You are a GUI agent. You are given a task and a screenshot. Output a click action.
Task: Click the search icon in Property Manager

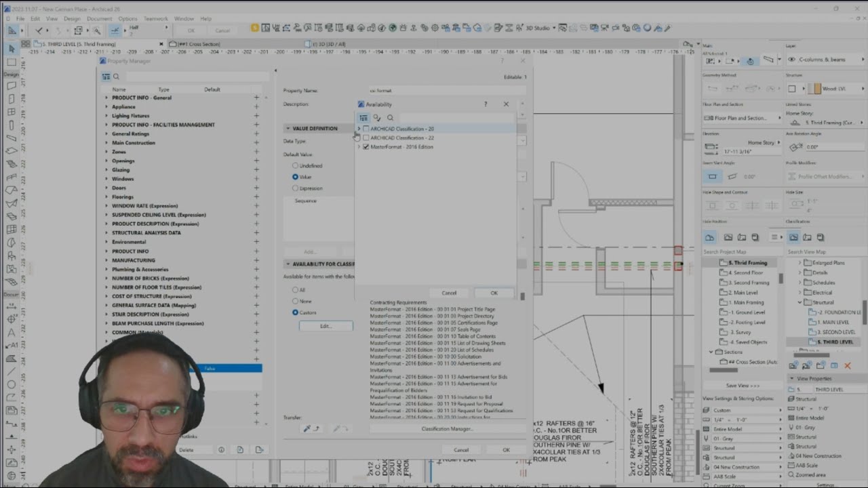116,77
